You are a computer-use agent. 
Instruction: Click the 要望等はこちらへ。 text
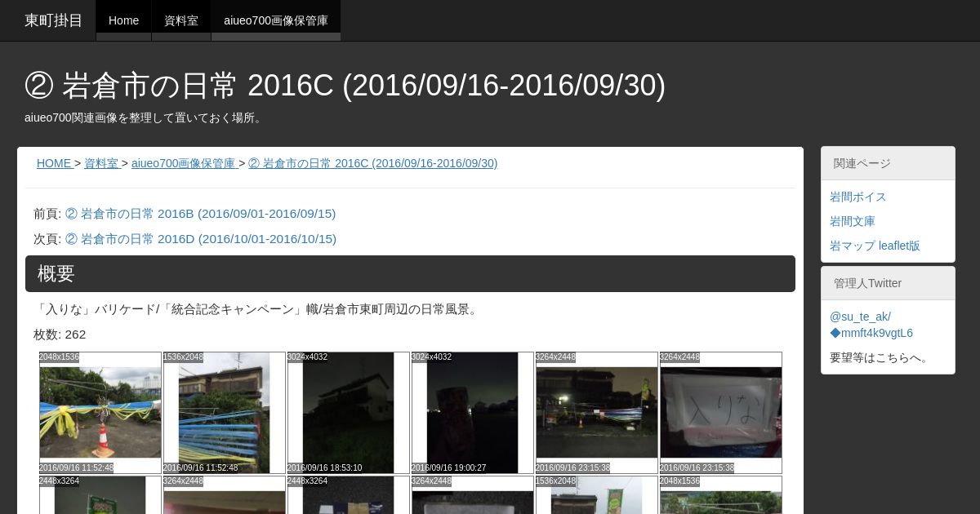pyautogui.click(x=881, y=357)
